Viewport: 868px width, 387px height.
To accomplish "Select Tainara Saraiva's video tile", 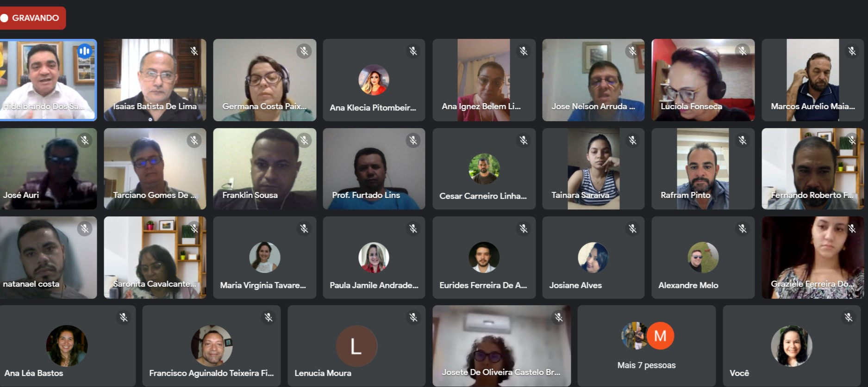I will (593, 169).
